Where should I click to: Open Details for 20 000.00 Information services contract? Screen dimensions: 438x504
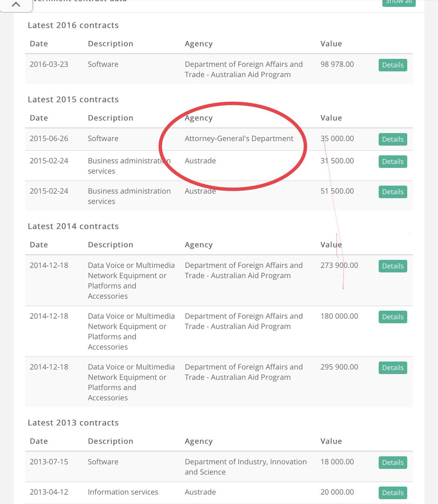(393, 493)
